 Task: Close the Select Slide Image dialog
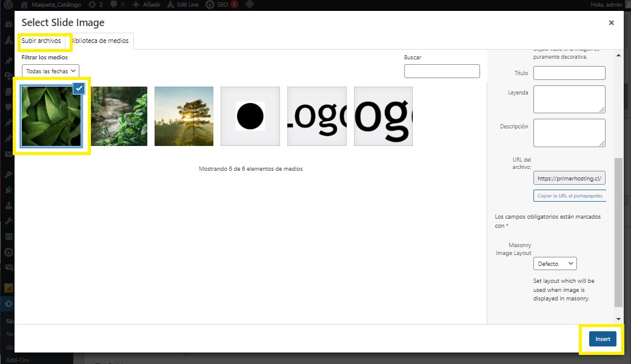pyautogui.click(x=611, y=22)
